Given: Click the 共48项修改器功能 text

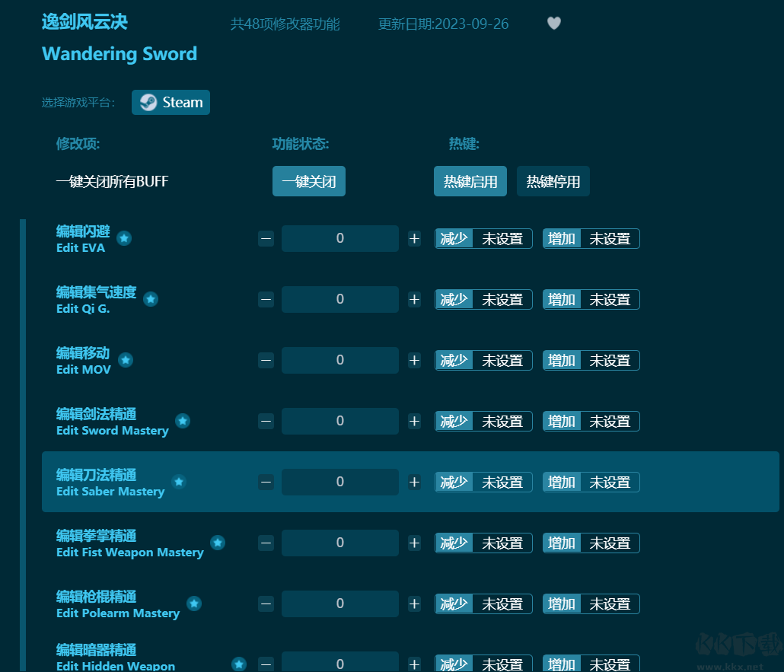Looking at the screenshot, I should point(285,24).
